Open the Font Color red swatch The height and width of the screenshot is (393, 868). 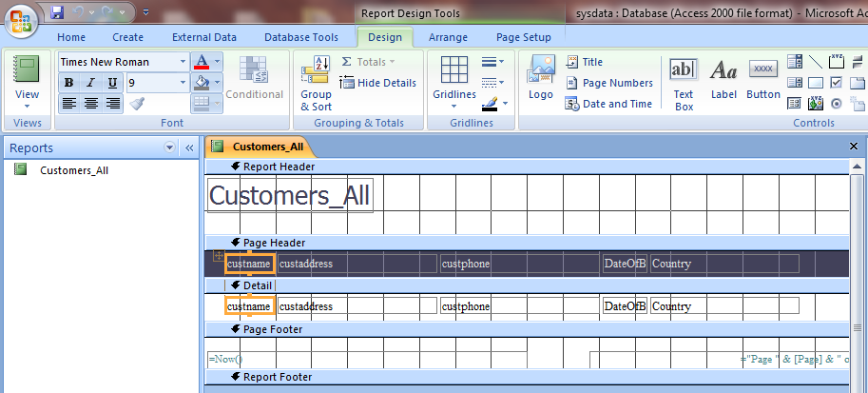click(202, 62)
